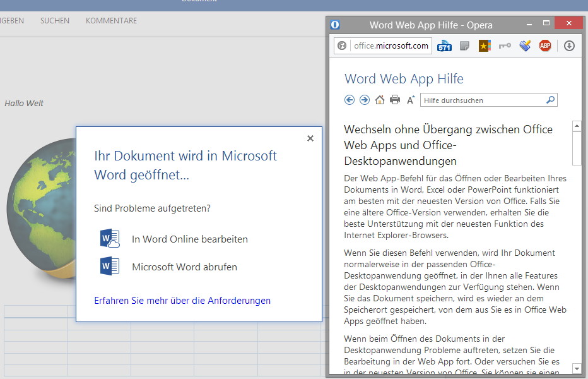Go back in the Word Web App Hilfe viewer
Viewport: 588px width, 379px height.
(349, 100)
